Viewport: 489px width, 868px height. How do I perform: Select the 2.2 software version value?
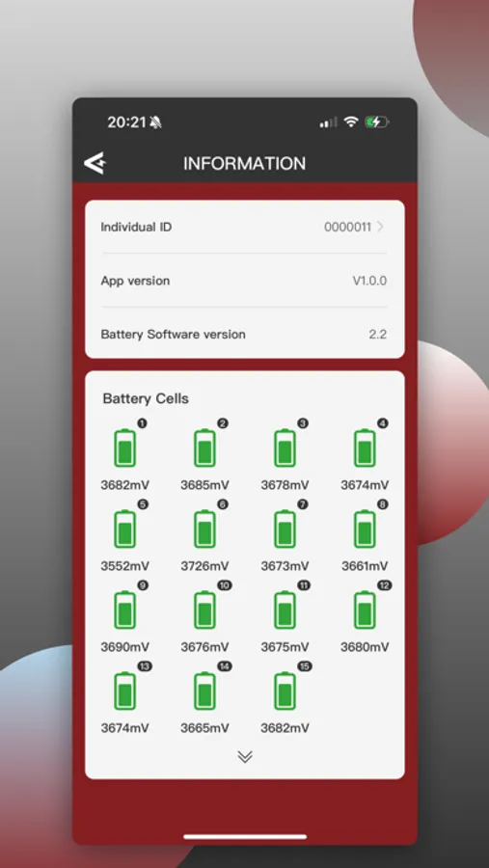coord(378,335)
